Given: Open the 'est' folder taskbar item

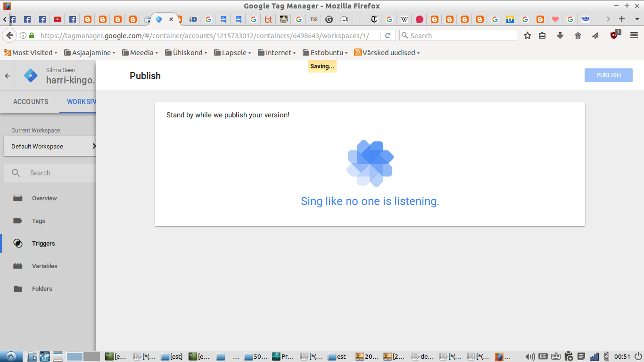Looking at the screenshot, I should click(337, 356).
